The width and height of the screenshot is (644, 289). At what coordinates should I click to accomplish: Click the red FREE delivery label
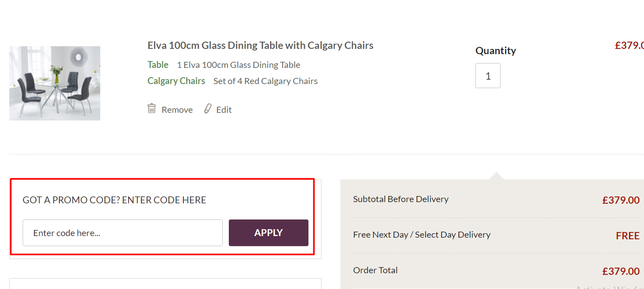[x=628, y=236]
